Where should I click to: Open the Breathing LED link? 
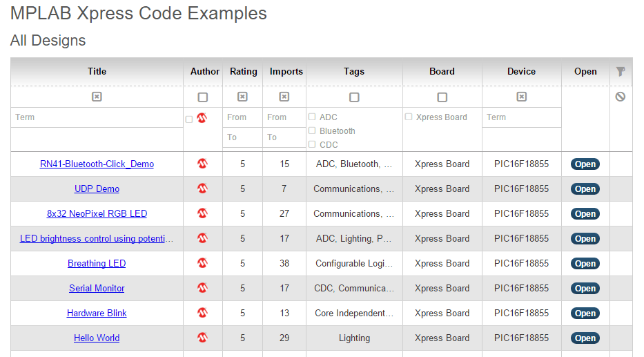point(97,263)
